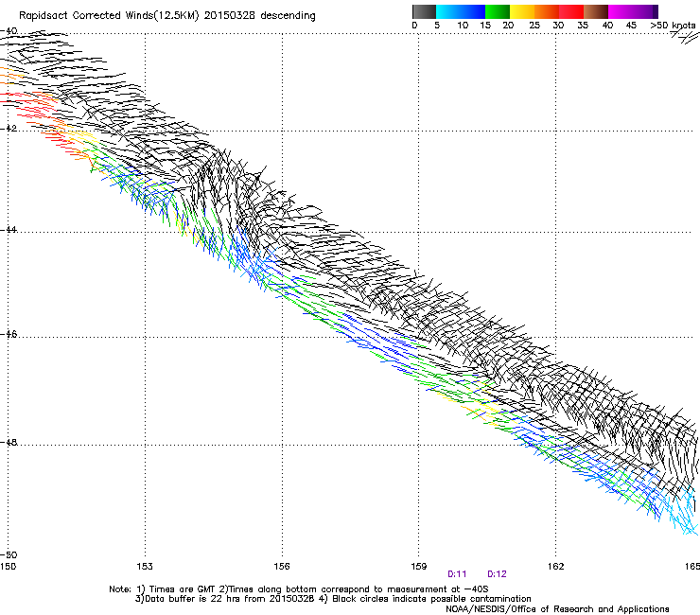Click the '-46' latitude axis label
The image size is (700, 615).
coord(9,335)
